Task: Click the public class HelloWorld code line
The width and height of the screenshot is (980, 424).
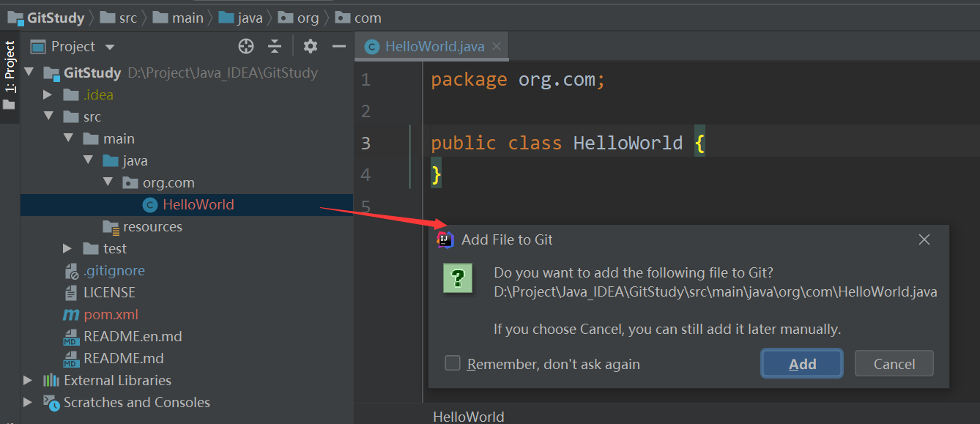Action: [x=568, y=143]
